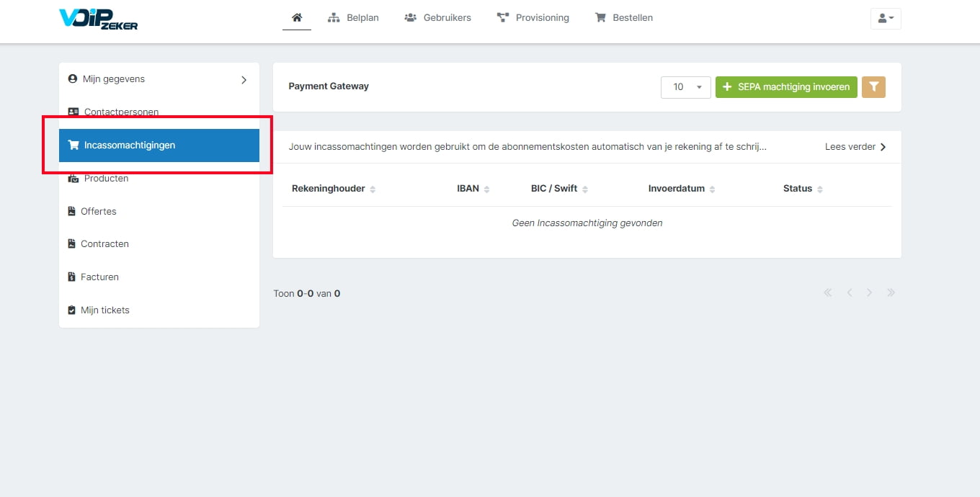
Task: Click the VoIPzeker logo
Action: pyautogui.click(x=98, y=18)
